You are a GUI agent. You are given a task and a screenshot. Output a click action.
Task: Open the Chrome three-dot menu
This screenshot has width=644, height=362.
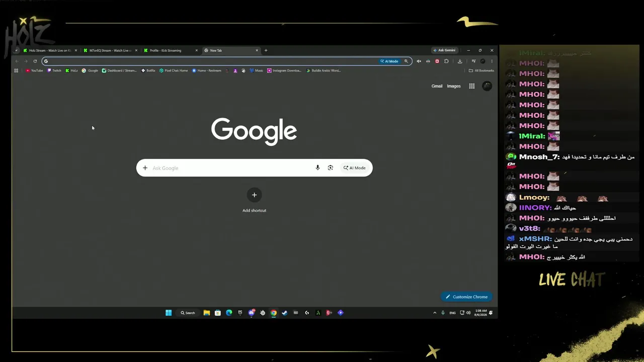(x=492, y=61)
